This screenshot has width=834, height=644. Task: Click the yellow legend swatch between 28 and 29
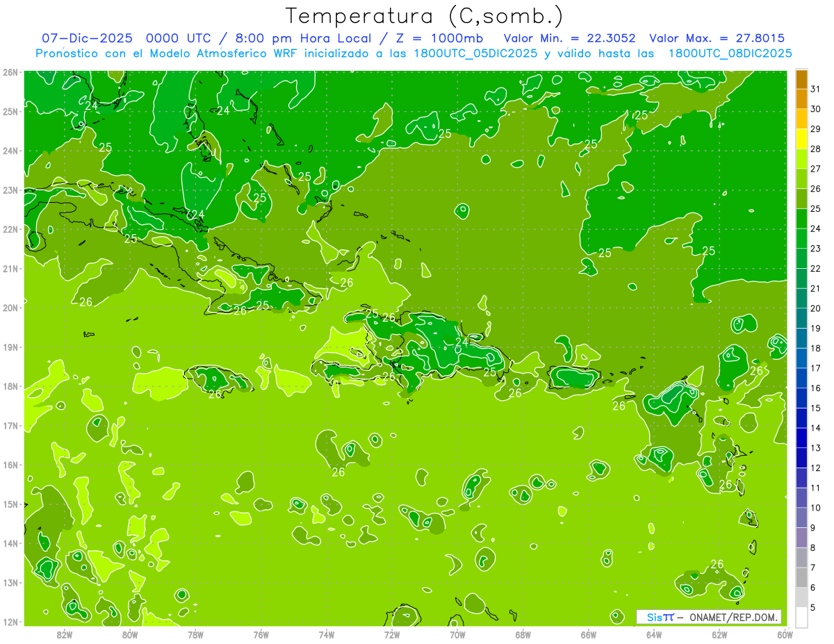(801, 139)
